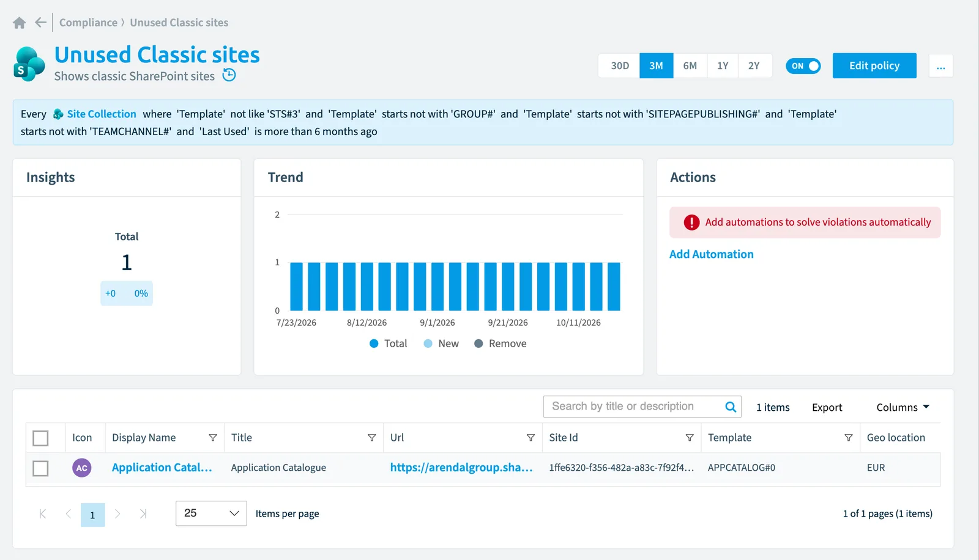979x560 pixels.
Task: Toggle Total series in chart legend
Action: pyautogui.click(x=389, y=344)
